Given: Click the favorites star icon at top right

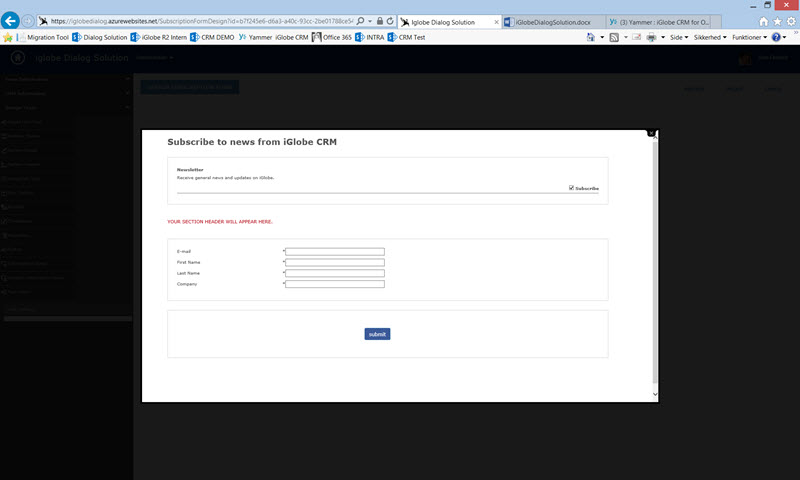Looking at the screenshot, I should [x=777, y=21].
